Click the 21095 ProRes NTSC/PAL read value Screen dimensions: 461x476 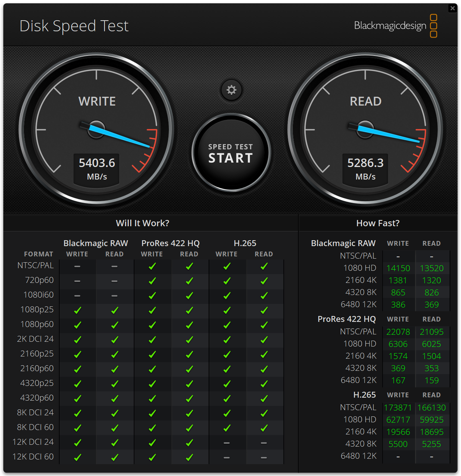(432, 332)
